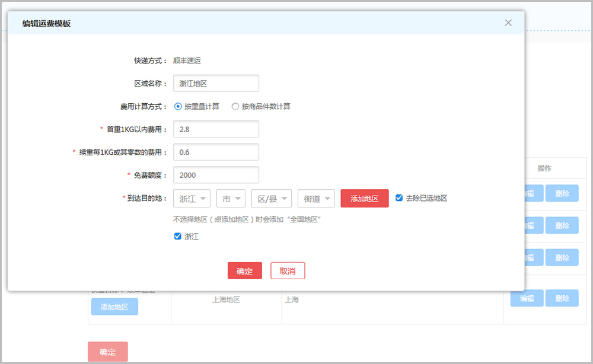This screenshot has width=593, height=364.
Task: Select the 按重量计算 radio option
Action: pos(178,107)
